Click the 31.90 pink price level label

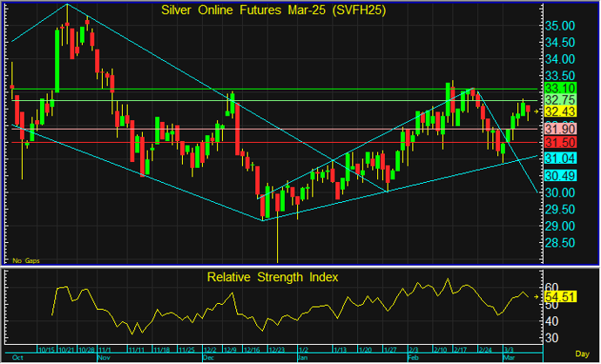click(x=560, y=129)
